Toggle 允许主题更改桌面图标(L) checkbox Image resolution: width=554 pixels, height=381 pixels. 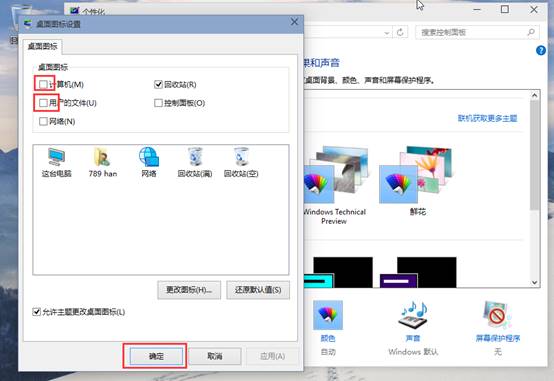(x=36, y=312)
